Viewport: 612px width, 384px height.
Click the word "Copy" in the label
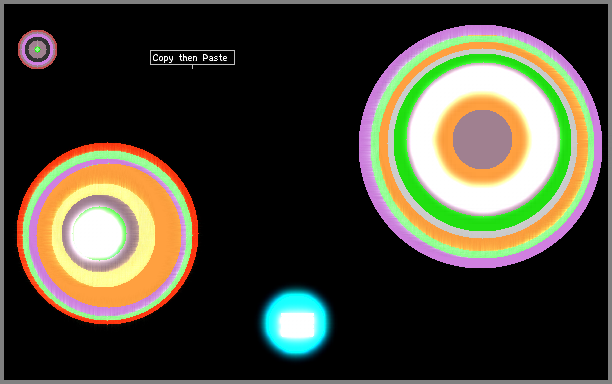[163, 58]
